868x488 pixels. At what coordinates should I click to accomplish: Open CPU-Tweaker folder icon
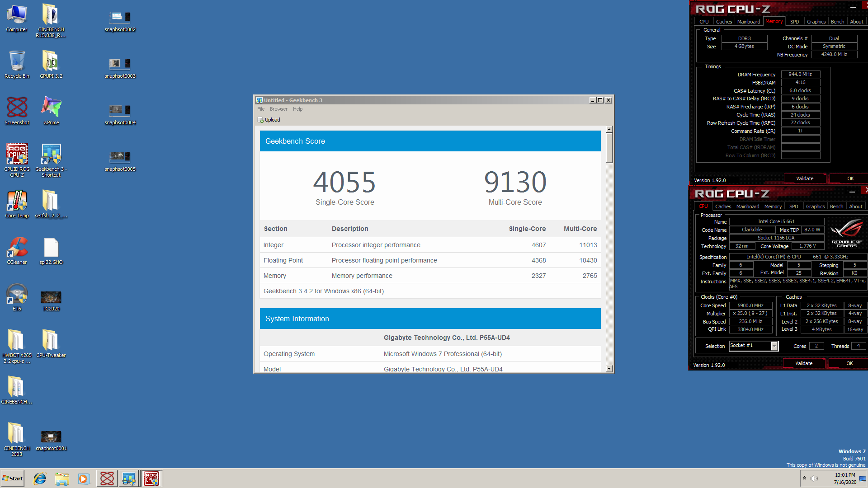pyautogui.click(x=51, y=344)
